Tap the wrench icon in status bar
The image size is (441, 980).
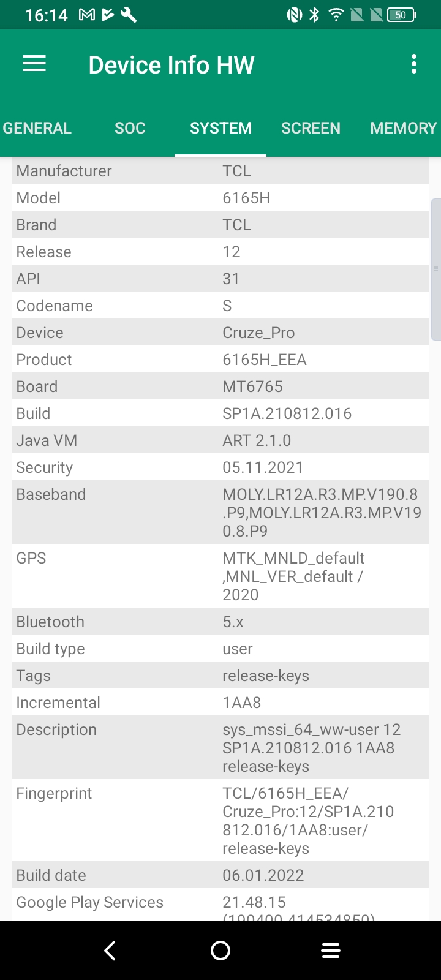129,15
